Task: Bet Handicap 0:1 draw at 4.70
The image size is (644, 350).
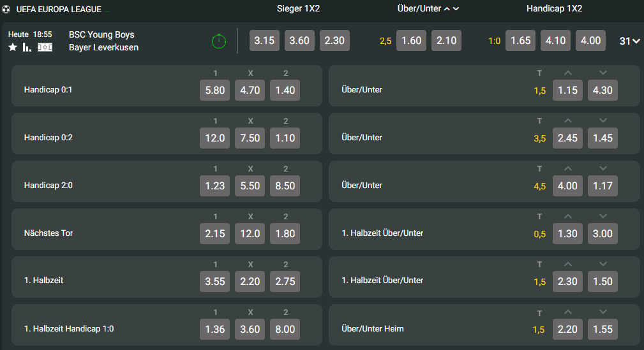Action: pyautogui.click(x=250, y=90)
